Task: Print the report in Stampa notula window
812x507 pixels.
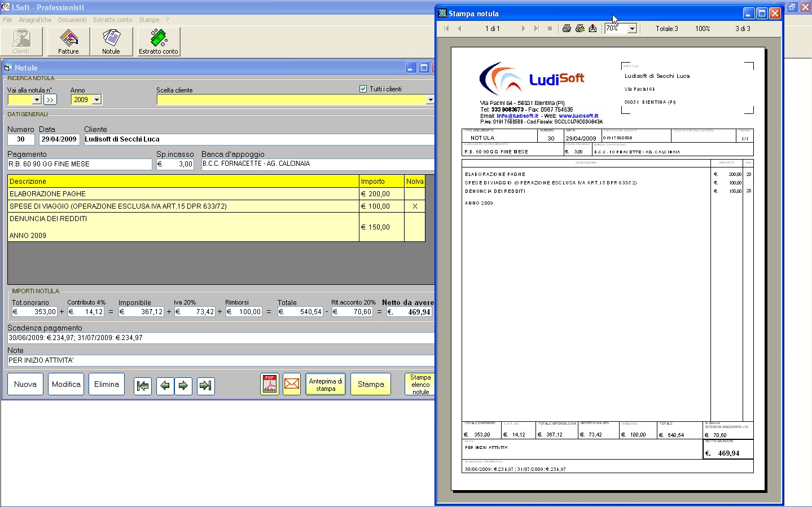Action: (x=567, y=28)
